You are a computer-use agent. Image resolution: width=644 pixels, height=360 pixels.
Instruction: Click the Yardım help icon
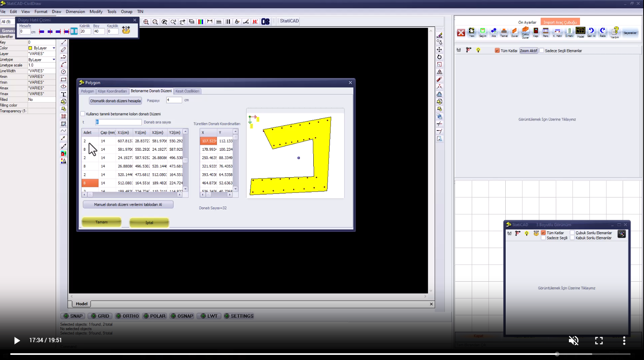[615, 32]
